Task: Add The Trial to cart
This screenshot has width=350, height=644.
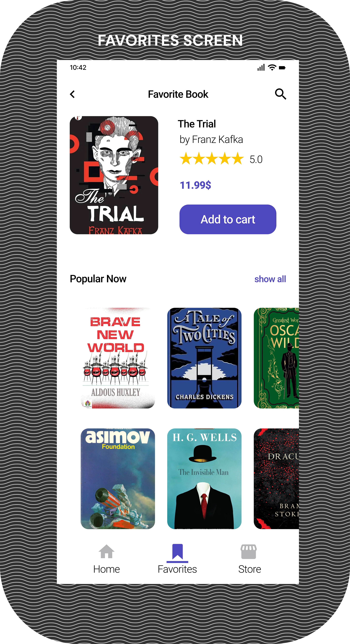Action: click(228, 219)
